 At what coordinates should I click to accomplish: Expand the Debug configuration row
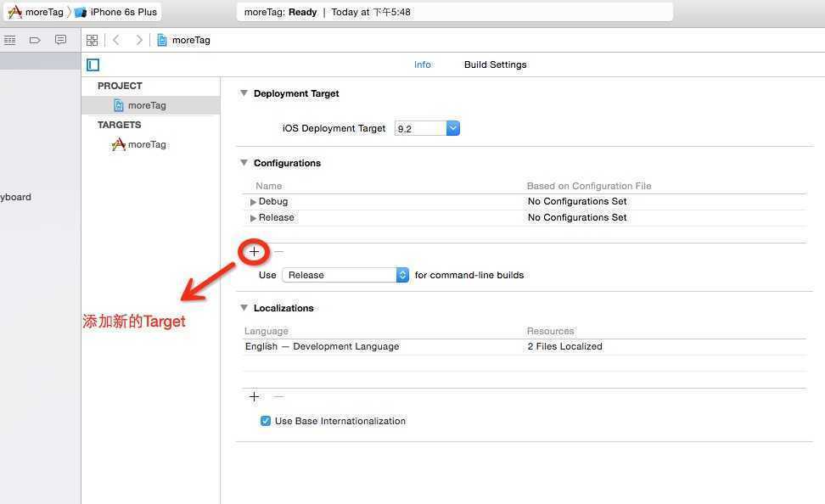tap(253, 202)
